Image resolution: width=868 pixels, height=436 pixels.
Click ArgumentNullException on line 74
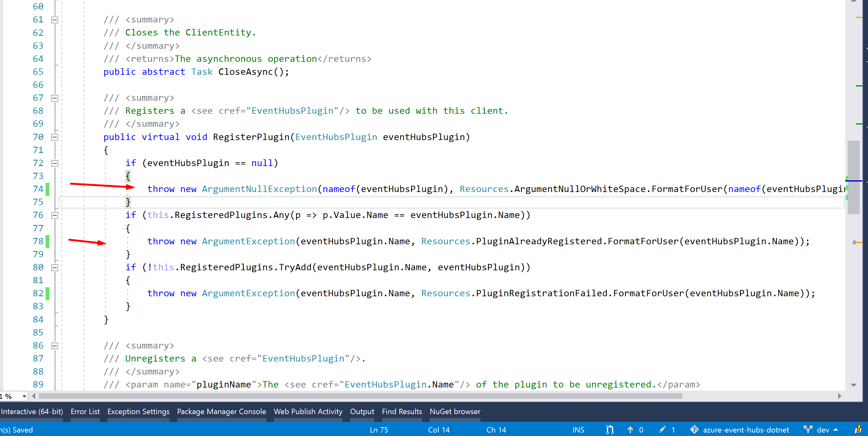point(260,189)
